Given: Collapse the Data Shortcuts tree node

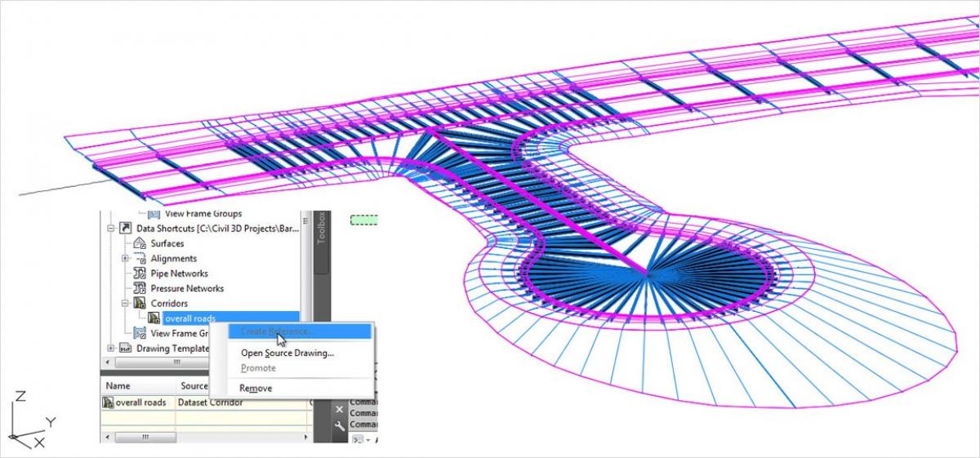Looking at the screenshot, I should pyautogui.click(x=111, y=229).
